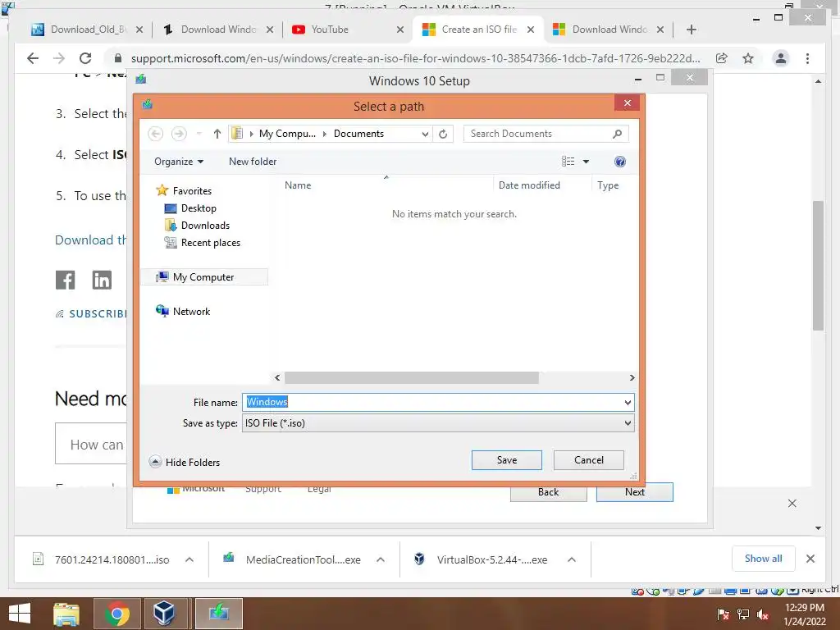Go up one folder level
840x630 pixels.
[x=217, y=134]
